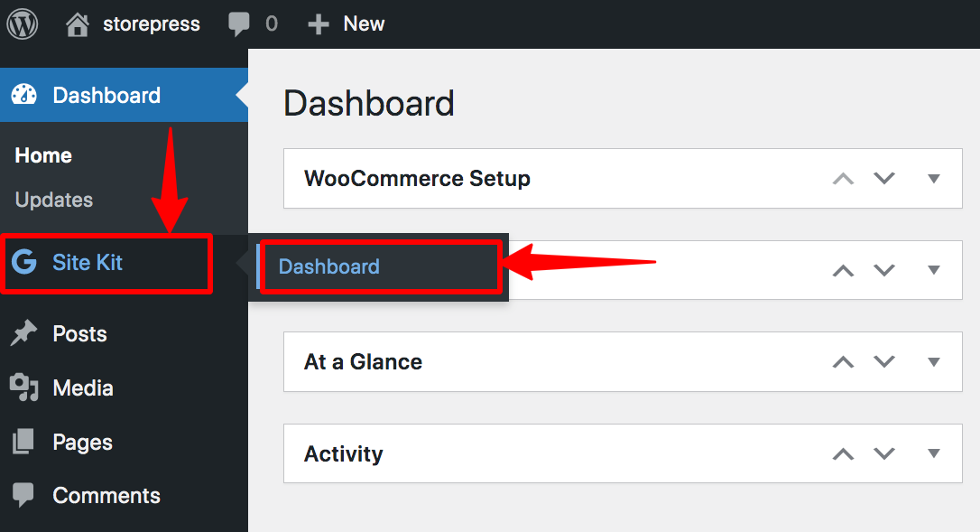Open the middle widget's disclosure triangle
Image resolution: width=980 pixels, height=532 pixels.
click(934, 270)
